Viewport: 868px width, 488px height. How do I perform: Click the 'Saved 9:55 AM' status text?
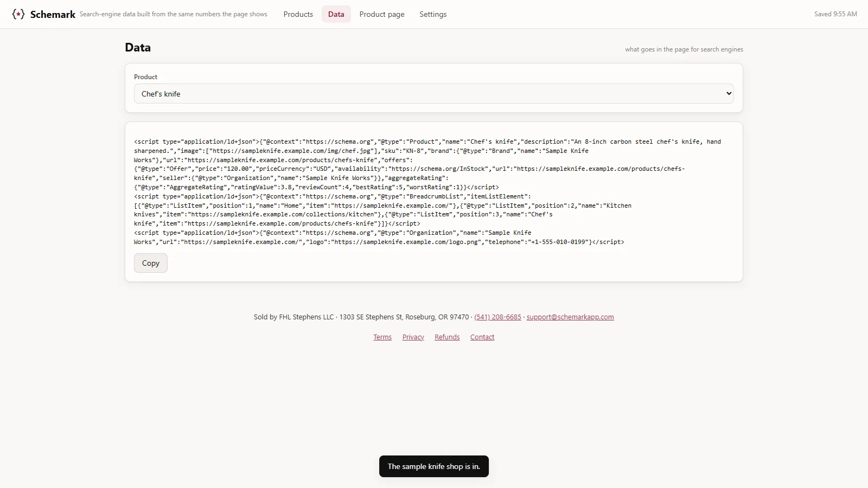[835, 14]
